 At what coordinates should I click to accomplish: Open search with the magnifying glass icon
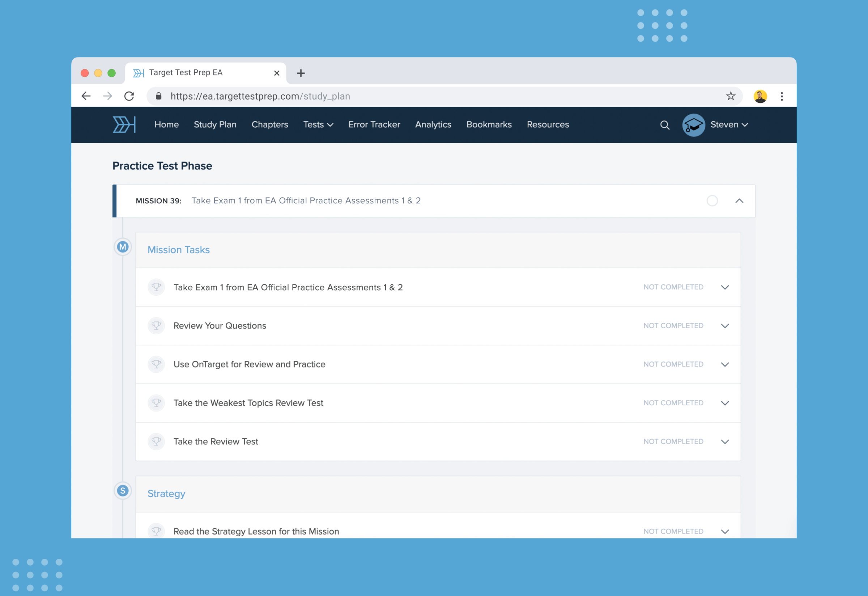coord(664,125)
